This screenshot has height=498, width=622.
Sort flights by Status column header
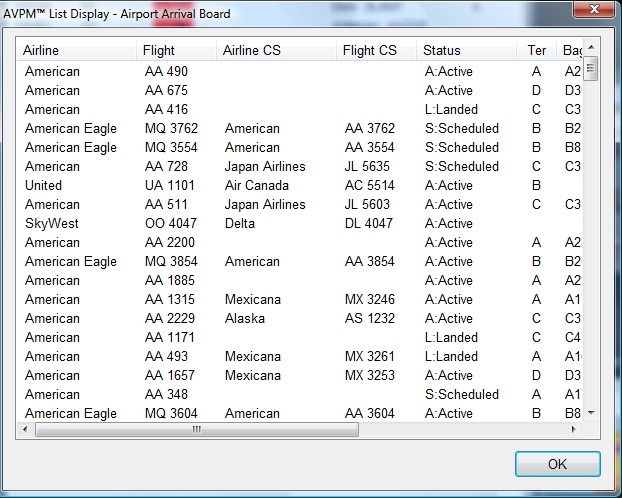point(466,50)
